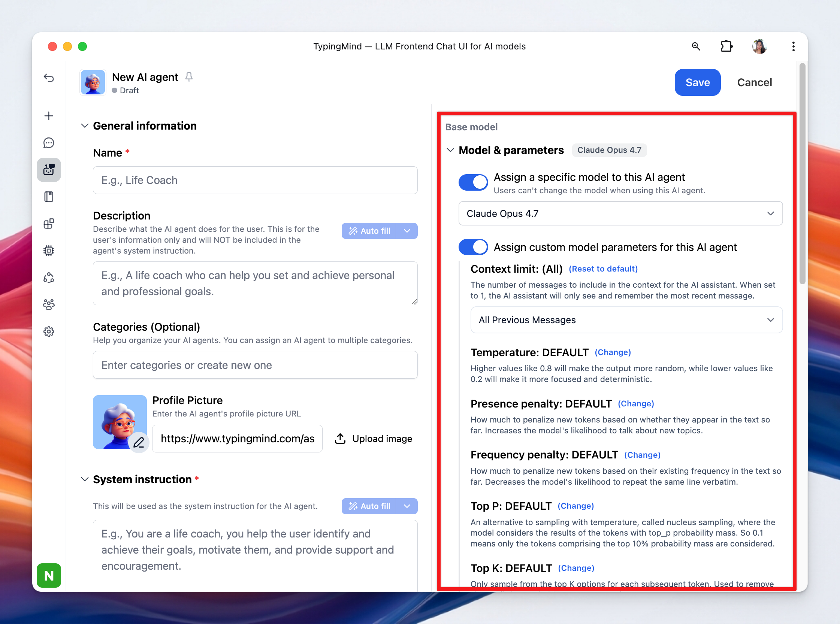Start a new chat with the plus icon
The width and height of the screenshot is (840, 624).
(49, 116)
